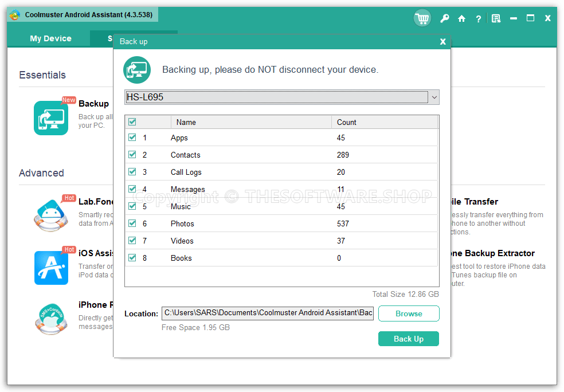The image size is (564, 392).
Task: Open the HS-L695 device dropdown
Action: pos(282,97)
